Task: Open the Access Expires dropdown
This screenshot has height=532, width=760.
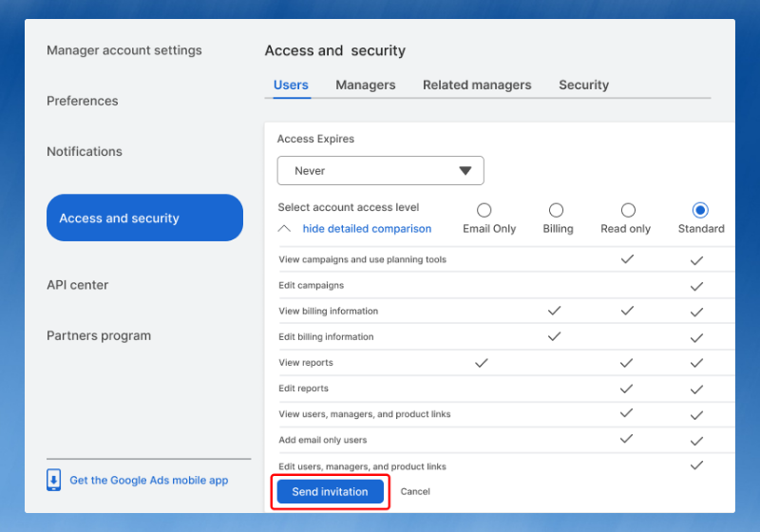Action: [380, 171]
